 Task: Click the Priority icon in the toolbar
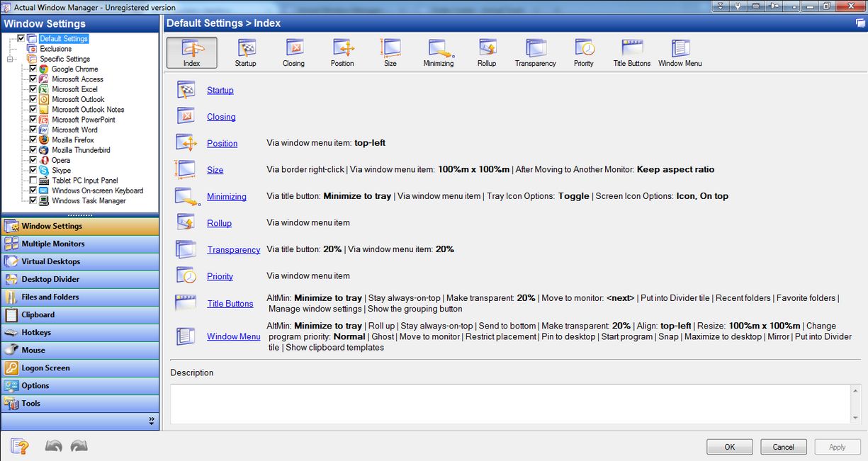[583, 52]
